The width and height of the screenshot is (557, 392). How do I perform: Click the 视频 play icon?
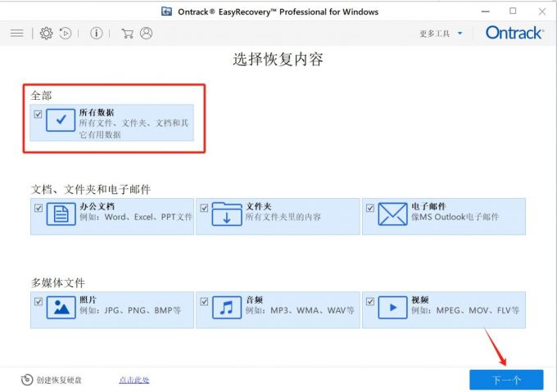point(392,308)
